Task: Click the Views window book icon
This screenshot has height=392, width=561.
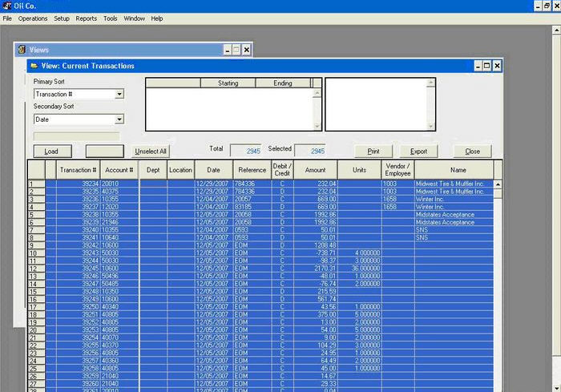Action: pos(22,50)
